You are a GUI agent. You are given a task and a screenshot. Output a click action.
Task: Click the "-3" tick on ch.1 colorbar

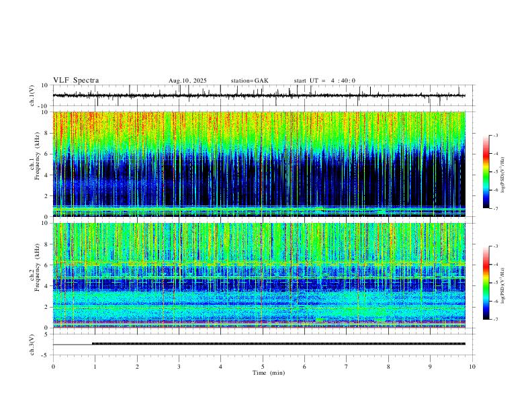(x=495, y=135)
